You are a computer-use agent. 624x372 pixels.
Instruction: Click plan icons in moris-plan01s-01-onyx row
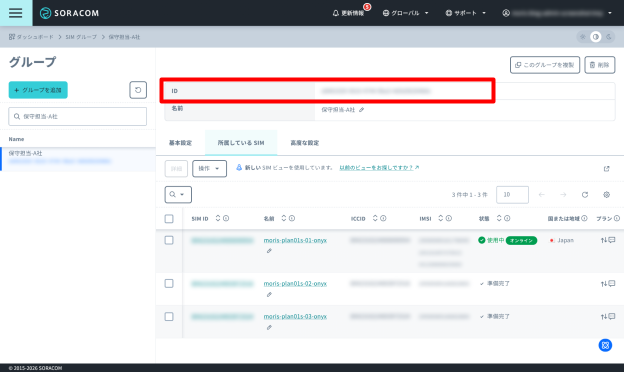[608, 240]
